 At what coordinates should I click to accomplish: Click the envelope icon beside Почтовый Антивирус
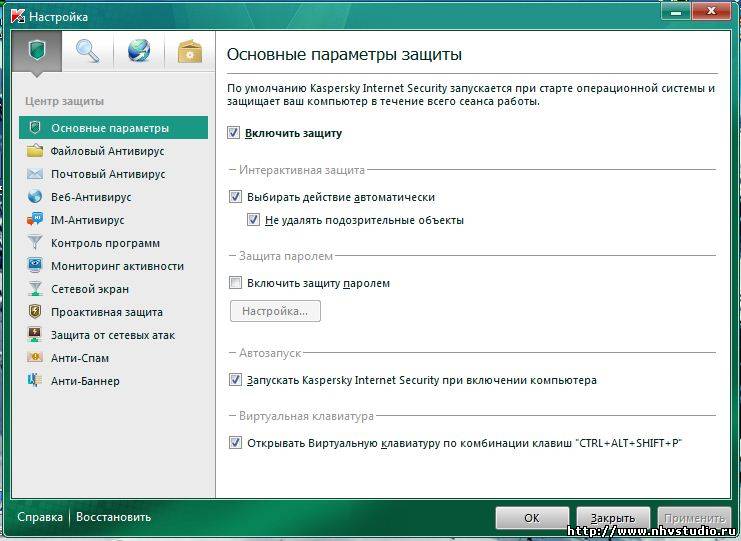tap(34, 174)
